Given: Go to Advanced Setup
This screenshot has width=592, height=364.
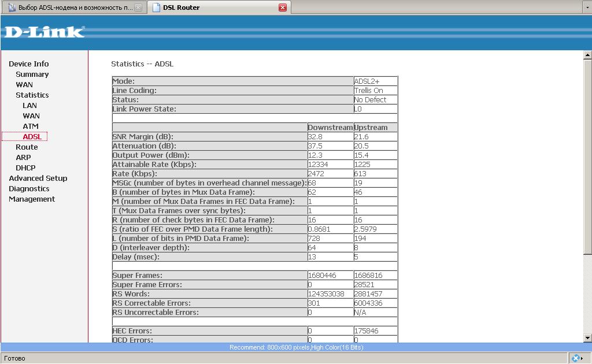Looking at the screenshot, I should click(38, 178).
